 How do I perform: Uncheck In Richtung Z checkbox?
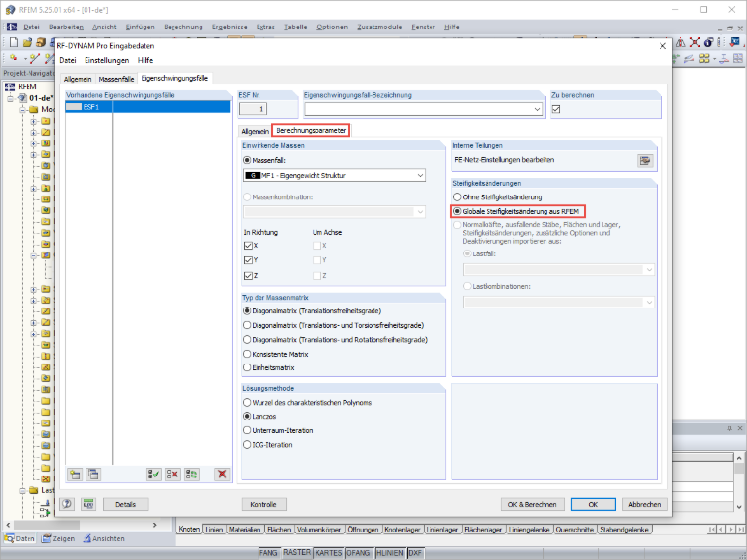click(x=248, y=276)
